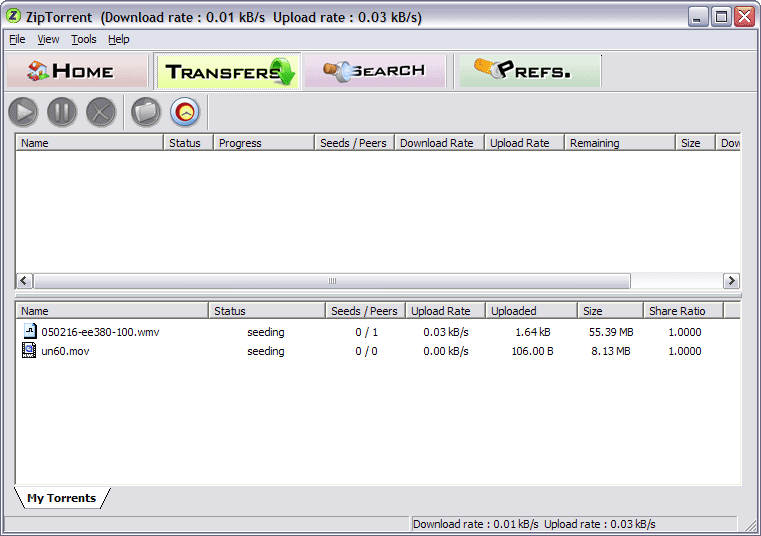761x536 pixels.
Task: Click seeding status of 050216-ee380-100.wmv
Action: tap(265, 332)
